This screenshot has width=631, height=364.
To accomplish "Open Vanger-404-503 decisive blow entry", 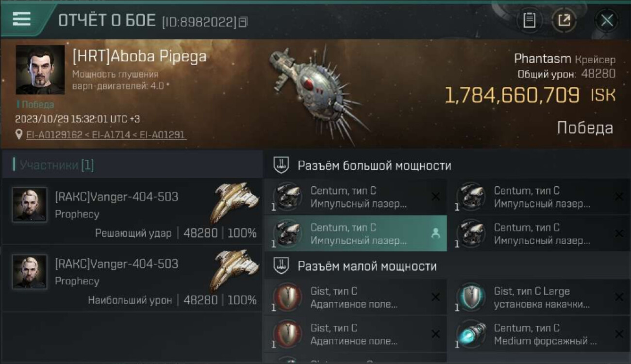I will pyautogui.click(x=132, y=211).
